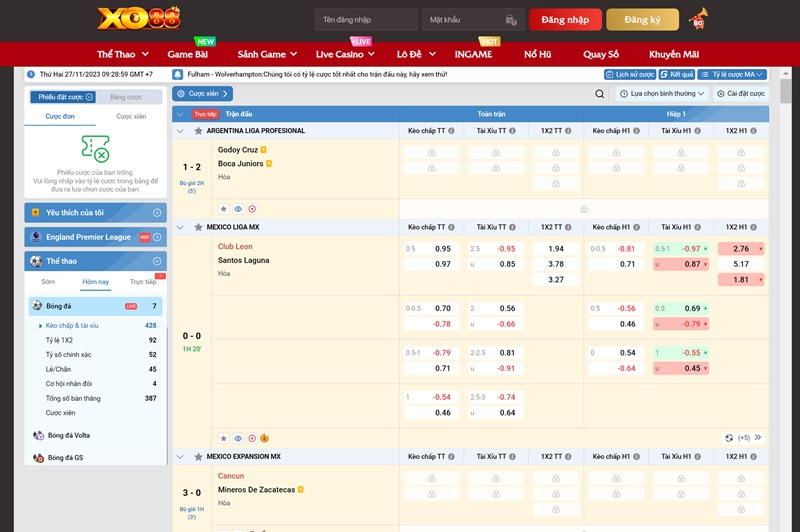Favorite the Godoy Cruz match star icon
800x532 pixels.
tap(223, 209)
